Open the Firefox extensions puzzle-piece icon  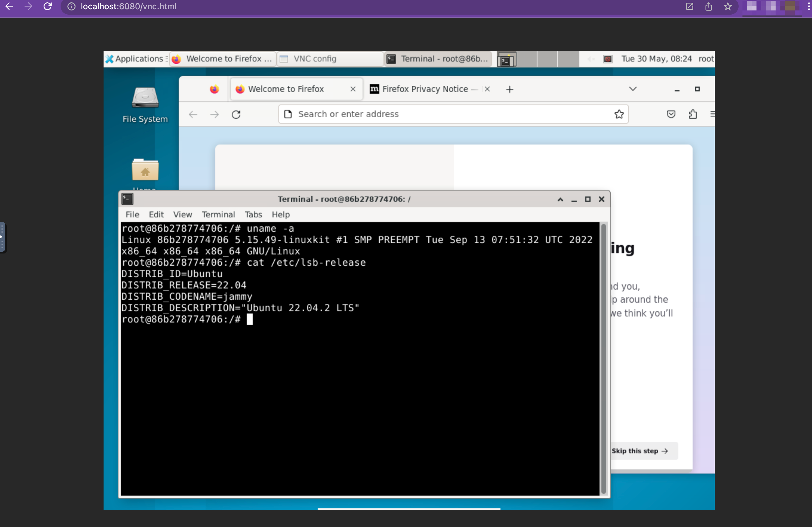point(693,114)
